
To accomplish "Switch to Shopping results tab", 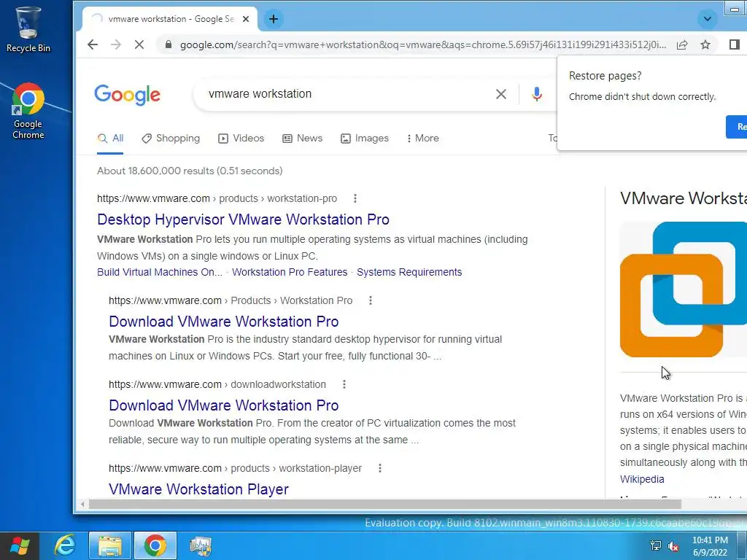I will point(171,138).
